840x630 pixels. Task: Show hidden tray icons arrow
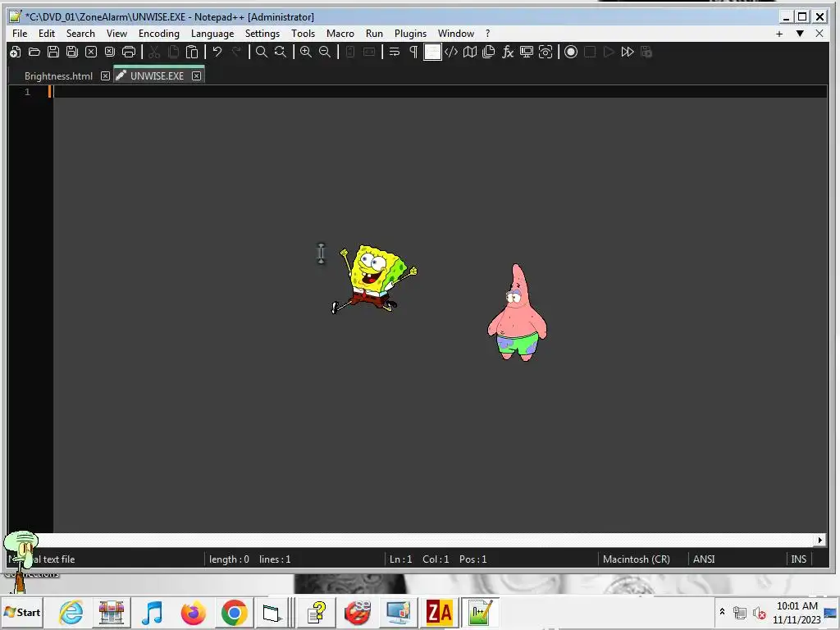point(722,611)
